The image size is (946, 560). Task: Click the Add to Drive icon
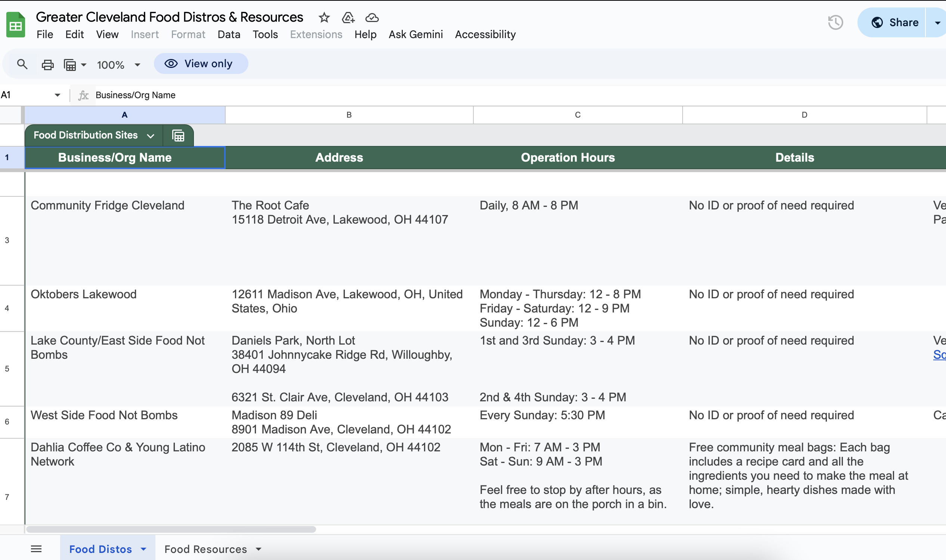coord(348,17)
